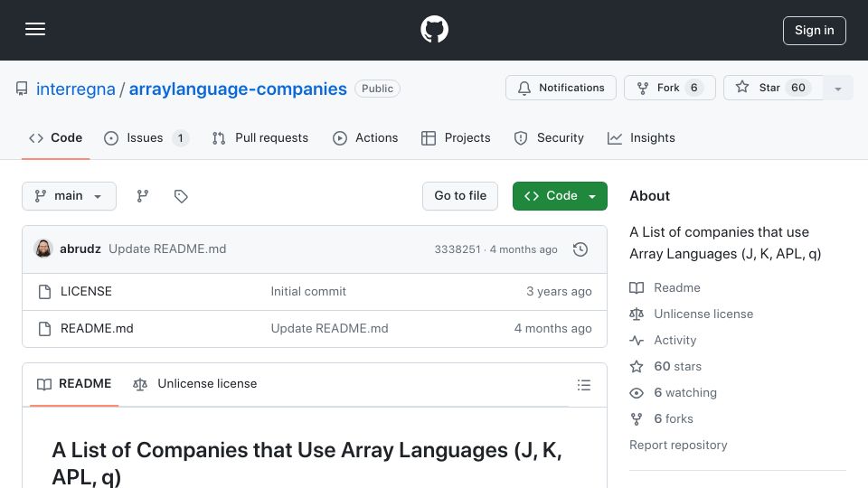
Task: Open the hamburger navigation menu
Action: pos(35,29)
